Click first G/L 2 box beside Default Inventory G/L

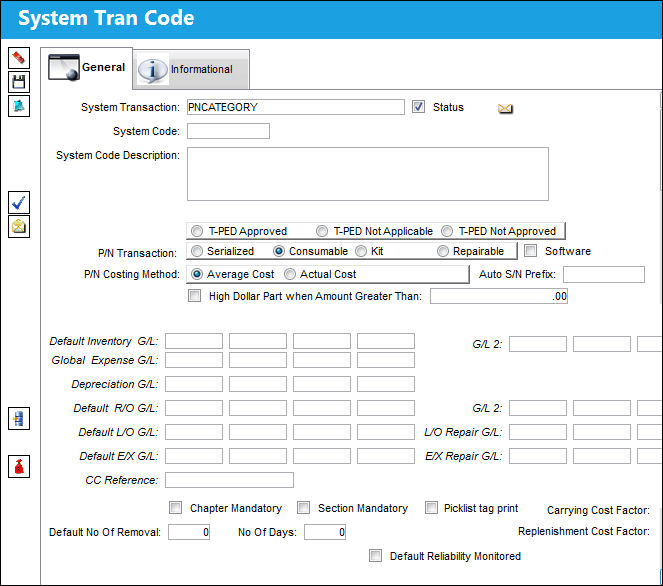pos(538,344)
